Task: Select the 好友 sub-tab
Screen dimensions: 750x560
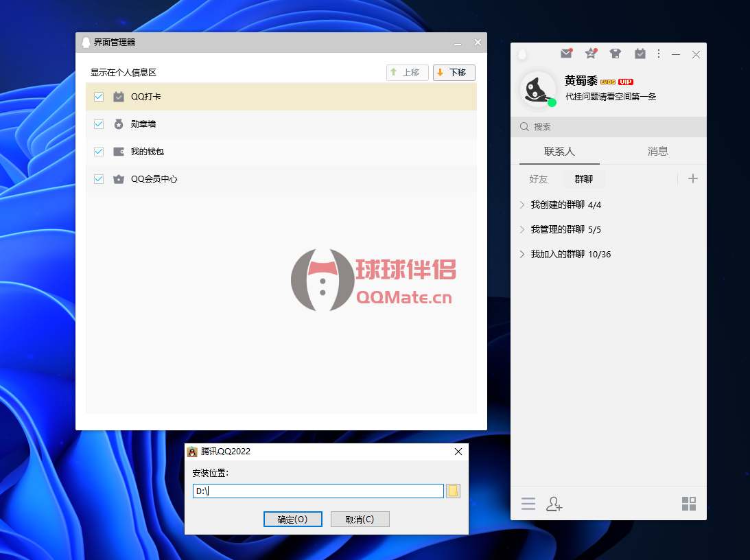Action: (539, 179)
